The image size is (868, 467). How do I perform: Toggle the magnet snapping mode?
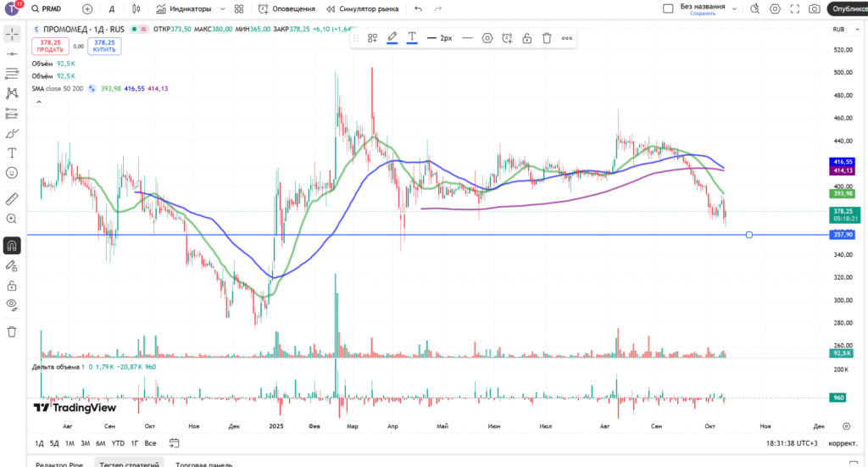12,246
